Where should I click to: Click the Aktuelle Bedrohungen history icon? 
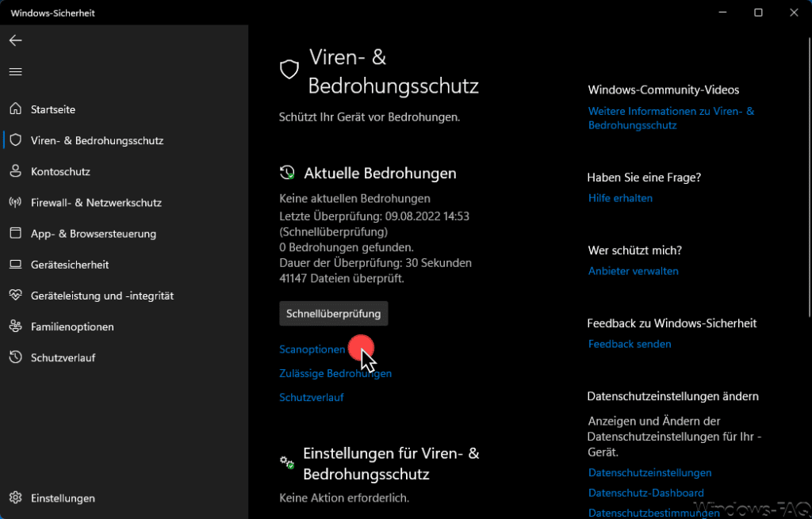tap(287, 172)
